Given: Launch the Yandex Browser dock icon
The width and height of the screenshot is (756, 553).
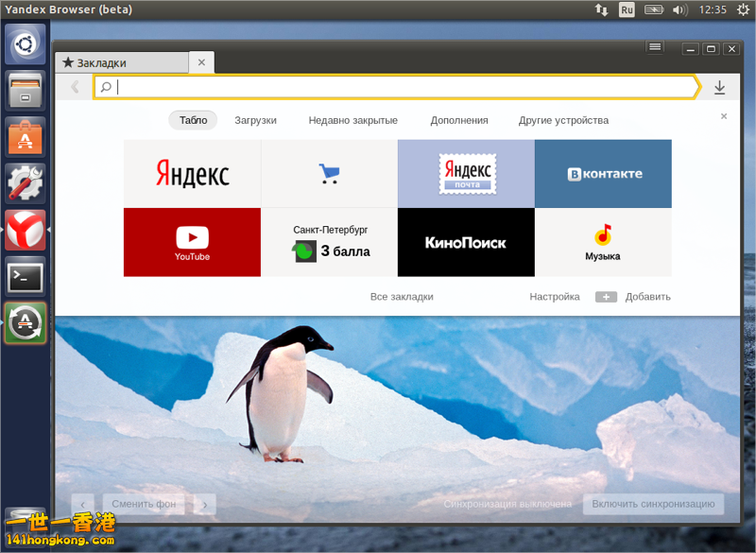Looking at the screenshot, I should coord(25,229).
